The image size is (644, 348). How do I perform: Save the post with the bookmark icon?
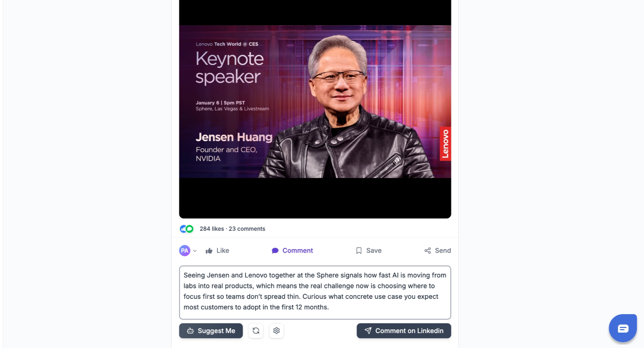368,250
